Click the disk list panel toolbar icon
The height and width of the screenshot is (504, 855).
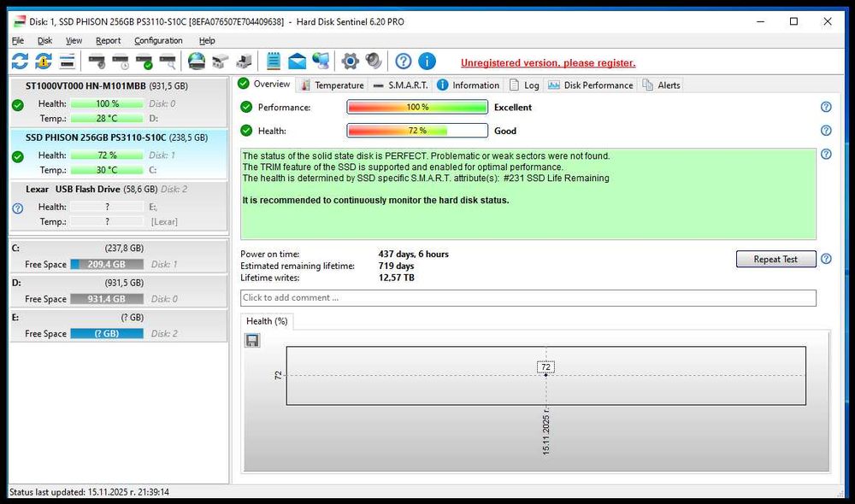tap(67, 61)
